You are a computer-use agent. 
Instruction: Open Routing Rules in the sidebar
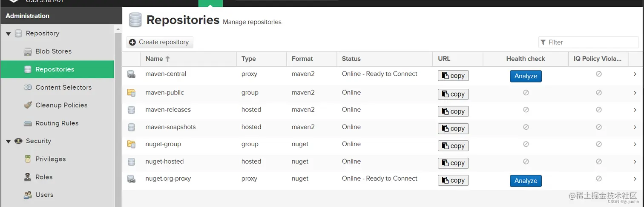click(57, 123)
